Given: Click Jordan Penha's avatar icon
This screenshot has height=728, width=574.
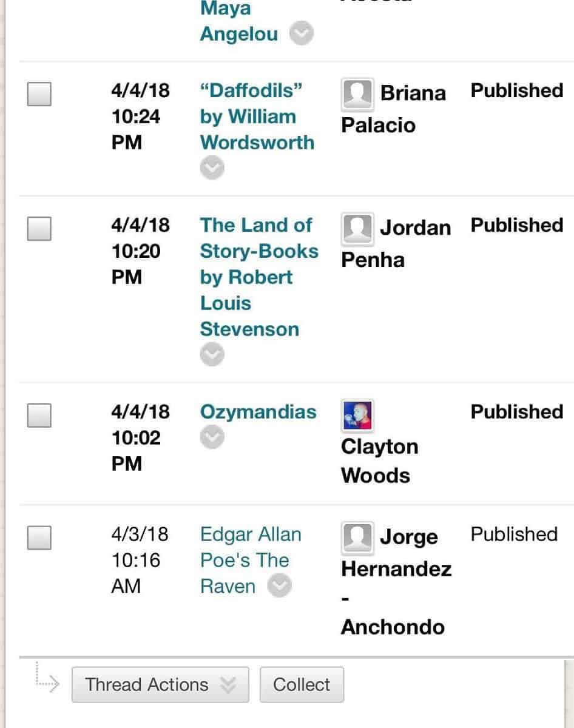Looking at the screenshot, I should (x=357, y=227).
